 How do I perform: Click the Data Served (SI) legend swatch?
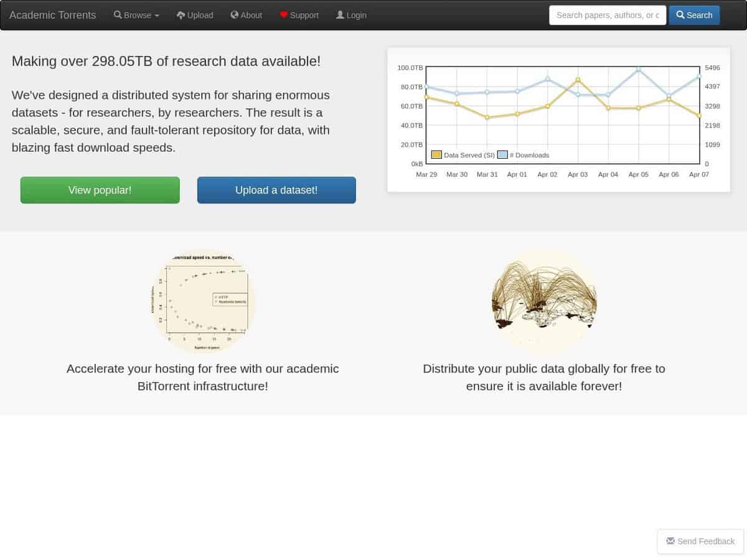click(x=436, y=155)
